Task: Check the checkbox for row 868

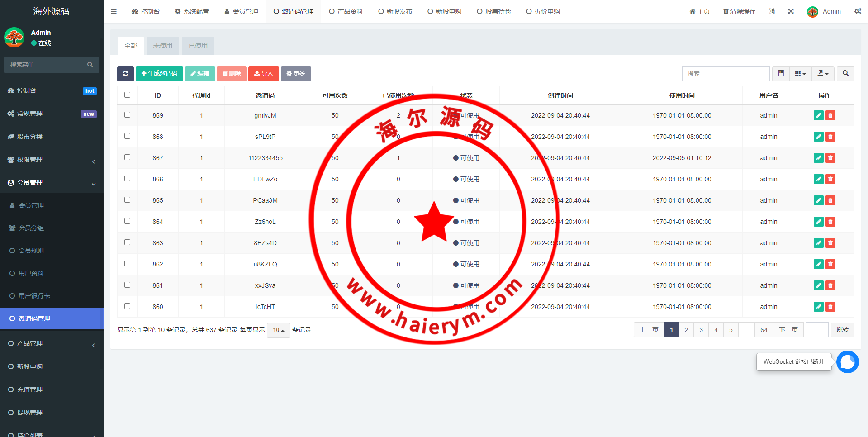Action: tap(127, 136)
